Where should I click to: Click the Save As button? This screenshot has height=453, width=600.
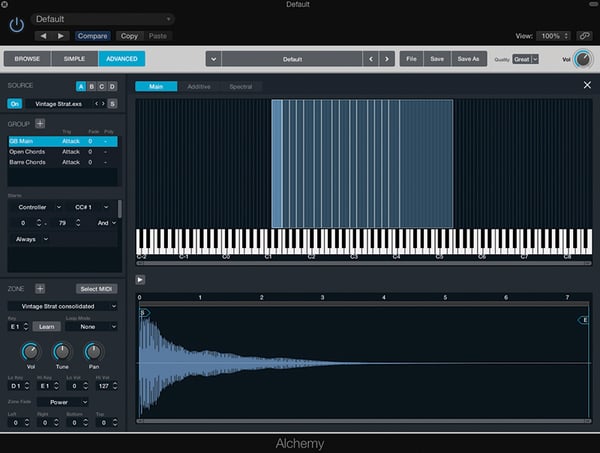[x=468, y=59]
